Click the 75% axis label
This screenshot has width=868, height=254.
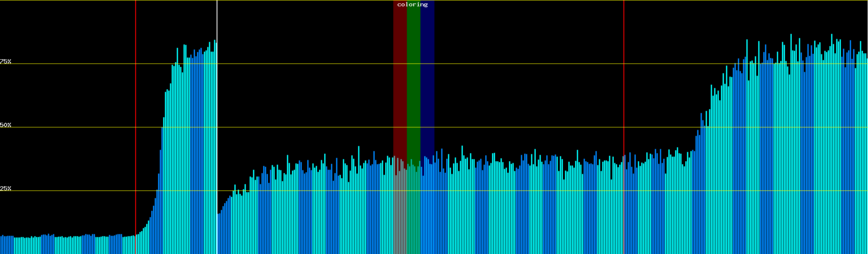(x=6, y=61)
